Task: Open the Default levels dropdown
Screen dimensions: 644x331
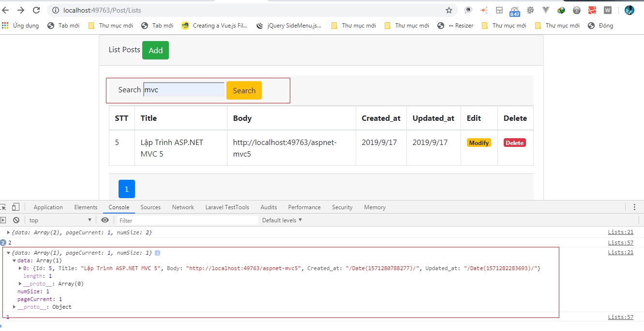Action: click(282, 220)
